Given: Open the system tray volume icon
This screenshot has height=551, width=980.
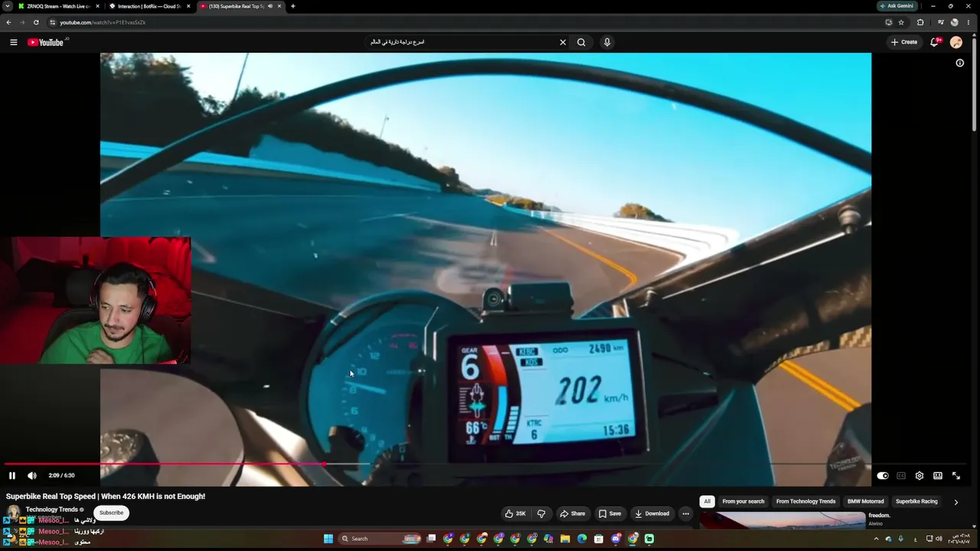Looking at the screenshot, I should (x=939, y=539).
